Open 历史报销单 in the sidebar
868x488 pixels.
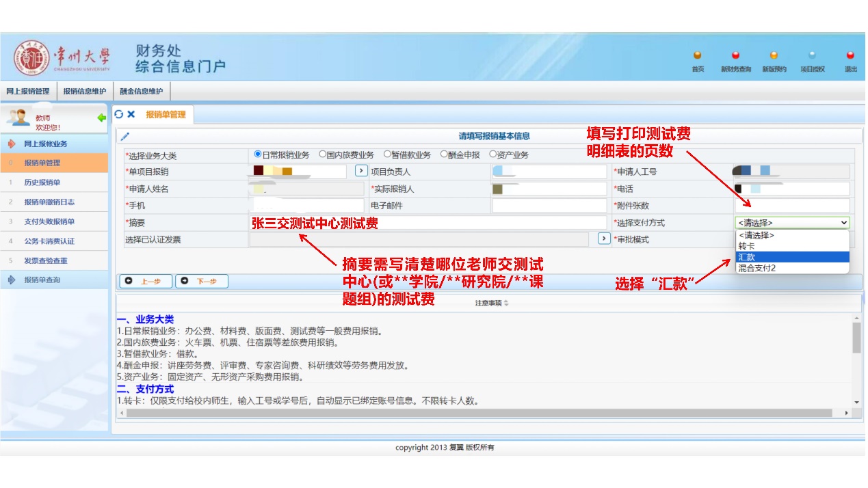[54, 182]
